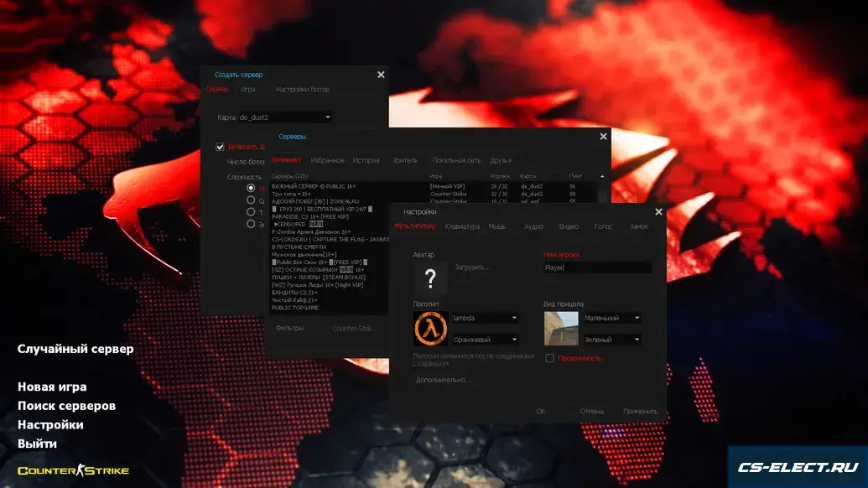Select the second difficulty radio button
Viewport: 868px width, 488px height.
coord(251,200)
